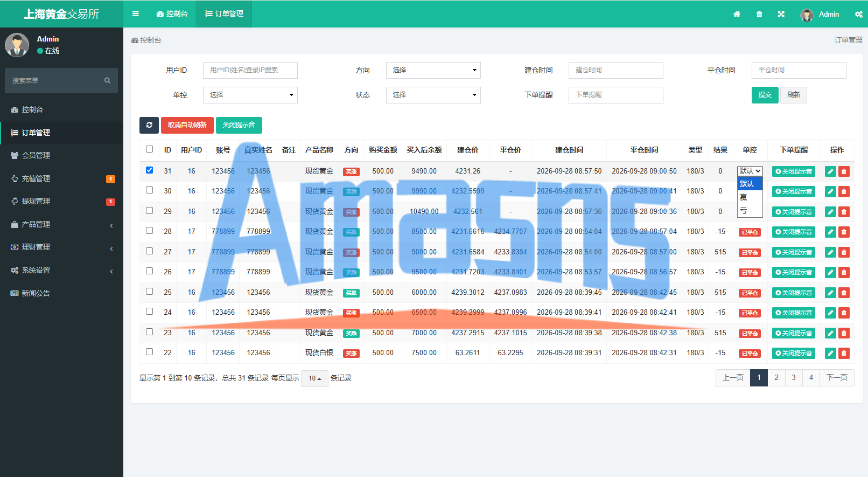Open 充值管理 in the sidebar
The width and height of the screenshot is (868, 477).
(x=61, y=178)
